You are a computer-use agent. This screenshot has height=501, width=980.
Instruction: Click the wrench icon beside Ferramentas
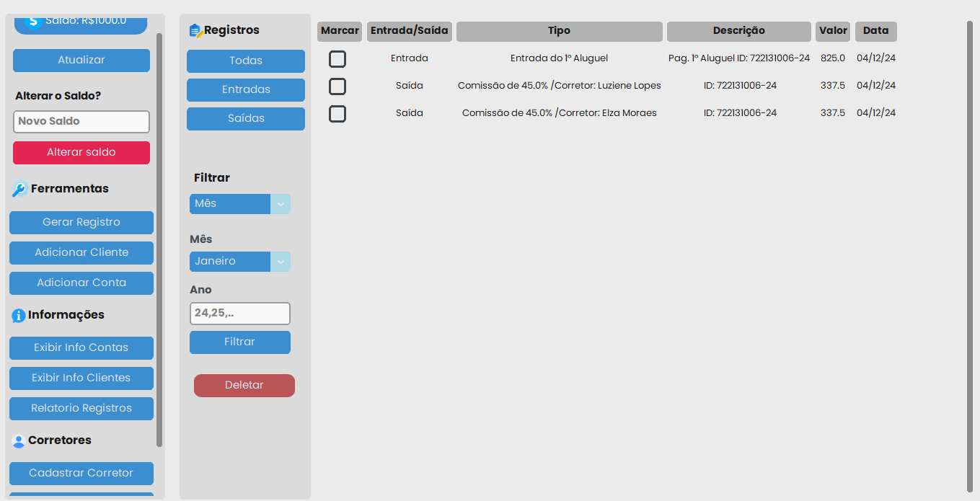tap(19, 190)
